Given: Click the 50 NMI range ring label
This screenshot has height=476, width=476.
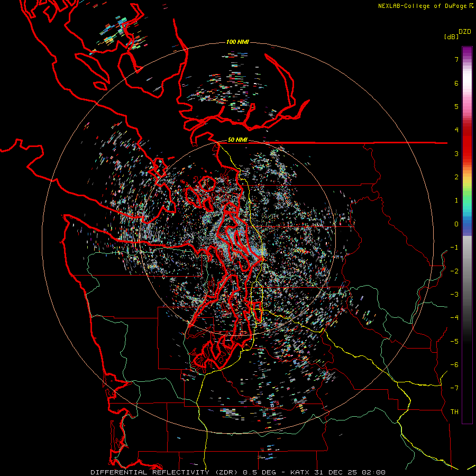Looking at the screenshot, I should (x=237, y=140).
